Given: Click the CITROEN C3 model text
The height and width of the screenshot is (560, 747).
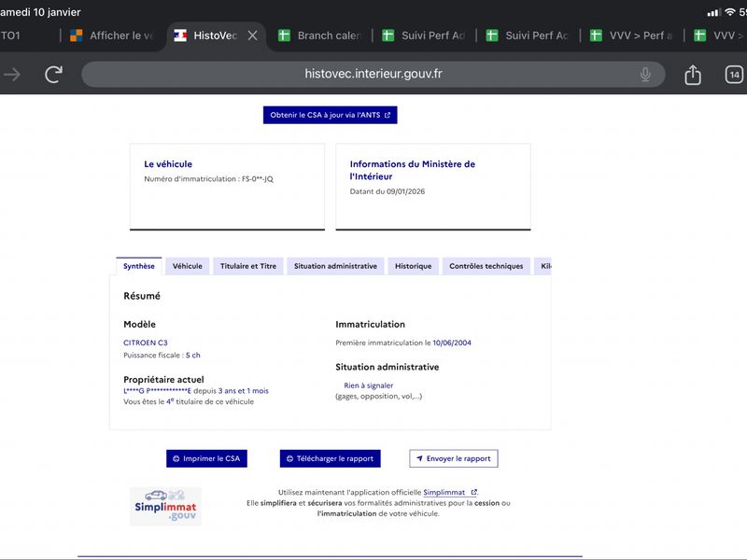Looking at the screenshot, I should point(146,343).
